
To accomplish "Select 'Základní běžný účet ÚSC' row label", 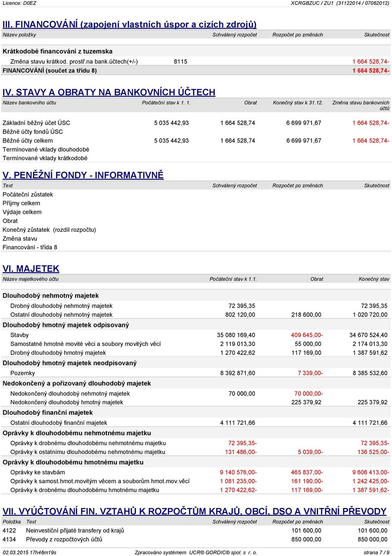I will [x=36, y=123].
